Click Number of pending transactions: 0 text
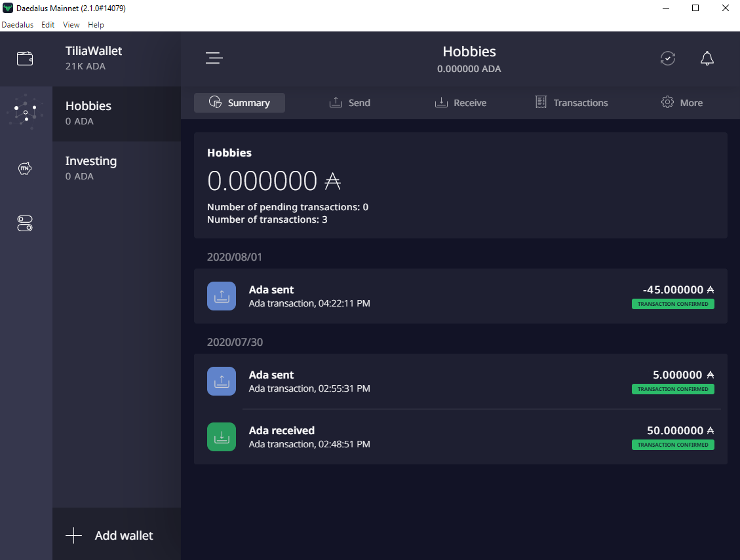The image size is (740, 560). click(287, 207)
